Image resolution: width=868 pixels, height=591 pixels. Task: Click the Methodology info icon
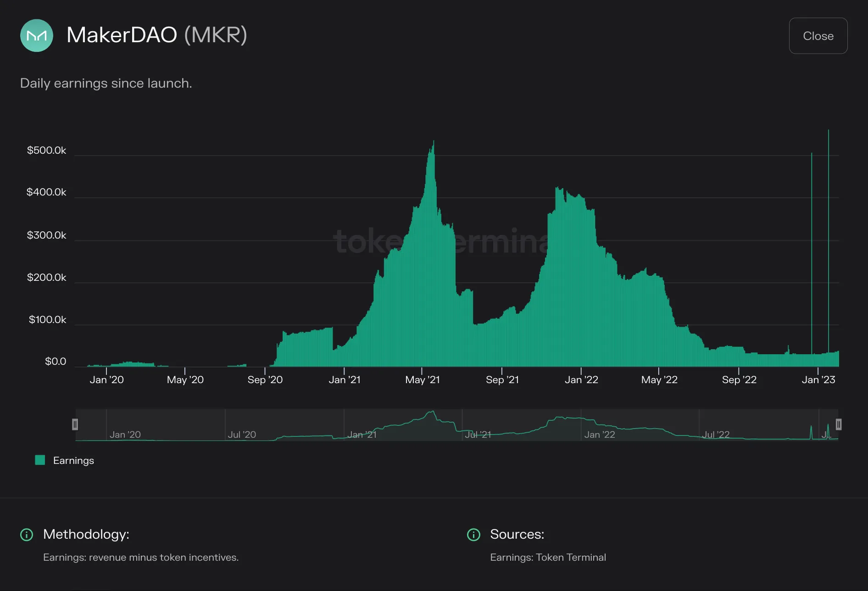(27, 535)
